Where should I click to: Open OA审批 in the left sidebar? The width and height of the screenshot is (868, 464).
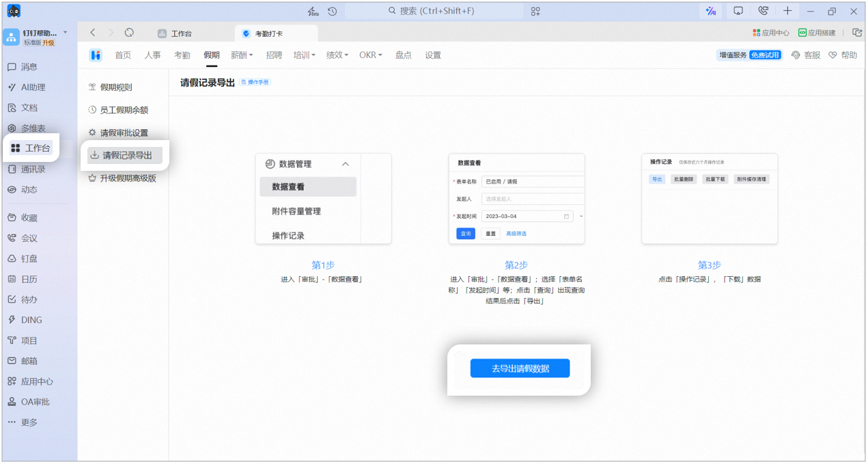click(x=29, y=402)
